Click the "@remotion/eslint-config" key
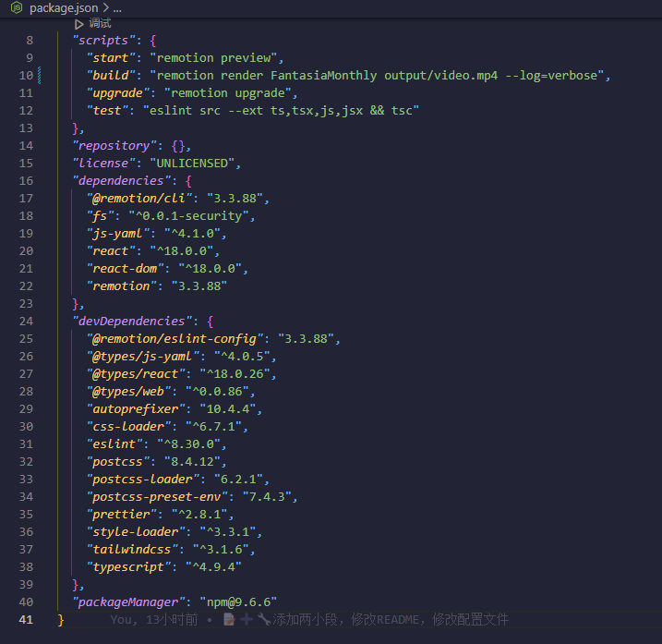The width and height of the screenshot is (662, 644). point(175,339)
